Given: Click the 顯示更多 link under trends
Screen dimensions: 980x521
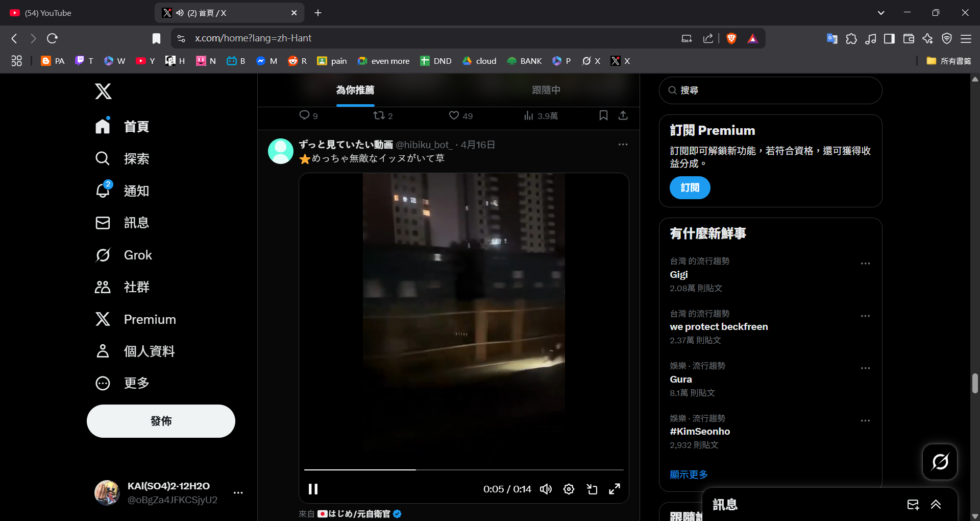Looking at the screenshot, I should [x=689, y=475].
